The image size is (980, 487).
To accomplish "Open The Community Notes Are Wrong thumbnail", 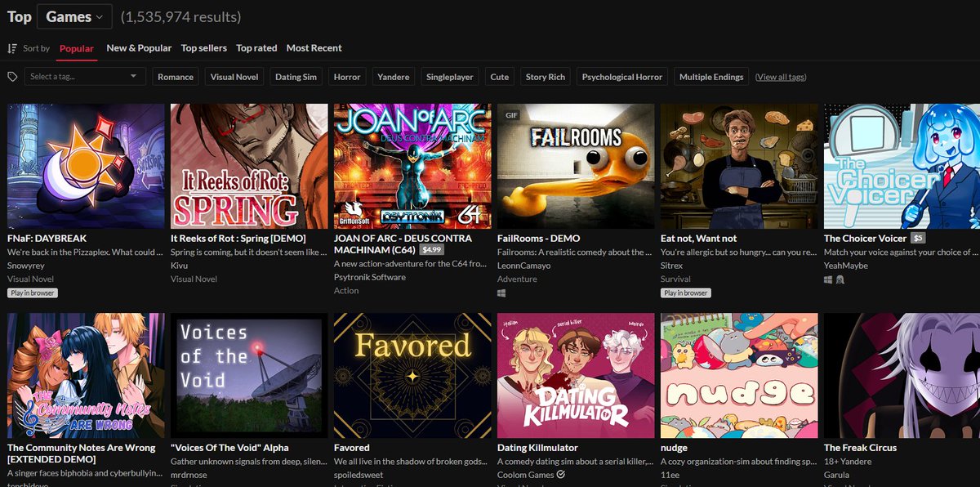I will click(86, 375).
